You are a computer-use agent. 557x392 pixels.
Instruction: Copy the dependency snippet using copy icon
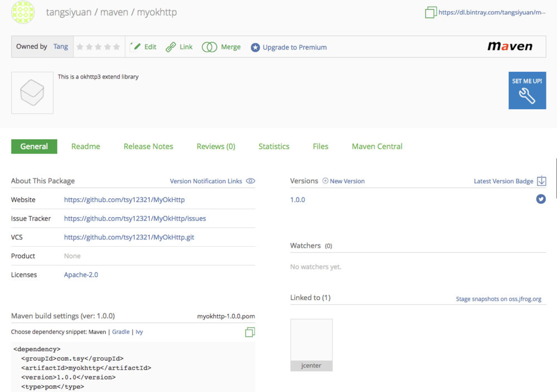(x=250, y=332)
